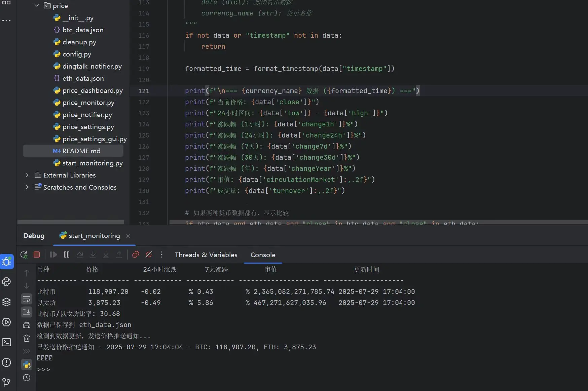This screenshot has height=391, width=588.
Task: Open price_settings_gui.py file
Action: 90,139
